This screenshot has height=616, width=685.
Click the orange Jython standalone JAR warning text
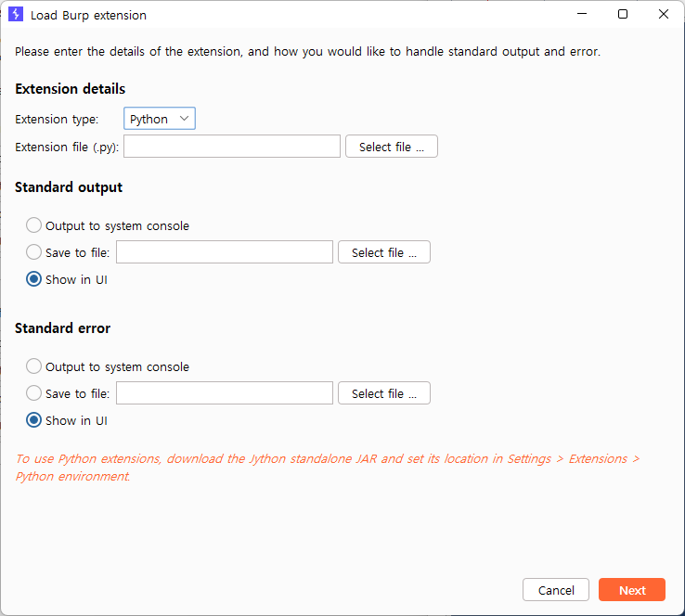[328, 468]
